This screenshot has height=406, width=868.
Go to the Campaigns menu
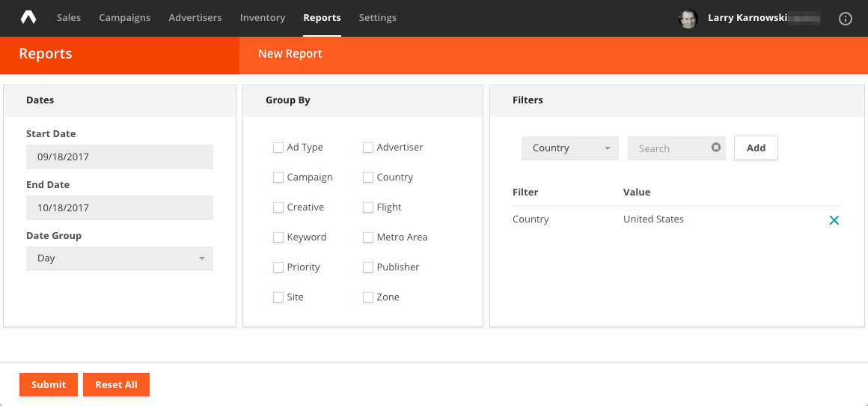click(x=124, y=18)
